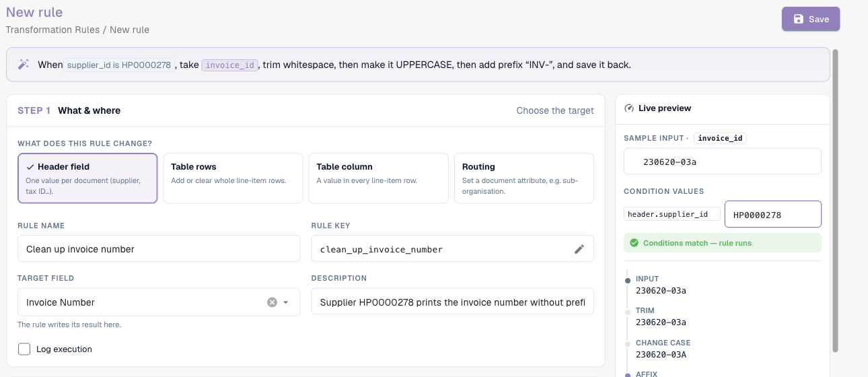This screenshot has width=868, height=377.
Task: Select the Header field option card
Action: (x=87, y=178)
